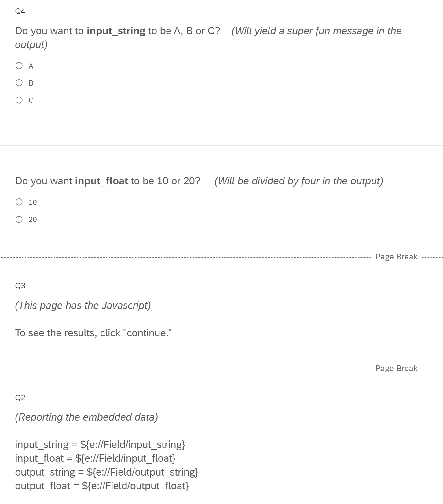Pick radio option C
Screen dimensions: 443x504
(19, 100)
